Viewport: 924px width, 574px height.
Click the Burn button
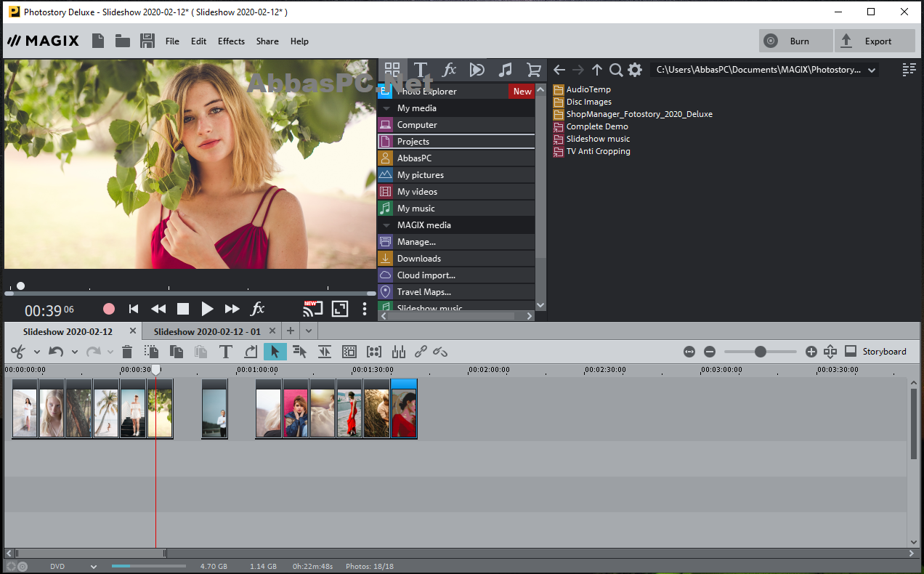[795, 41]
